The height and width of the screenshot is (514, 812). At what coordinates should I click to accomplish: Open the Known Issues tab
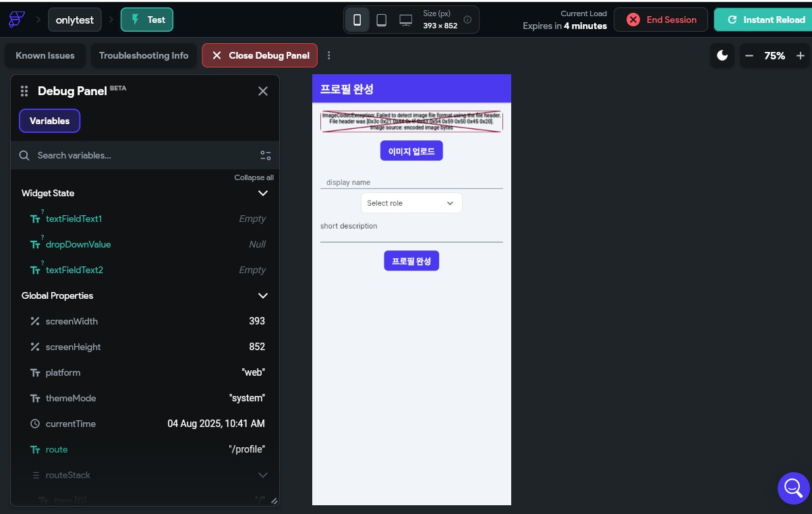tap(45, 55)
